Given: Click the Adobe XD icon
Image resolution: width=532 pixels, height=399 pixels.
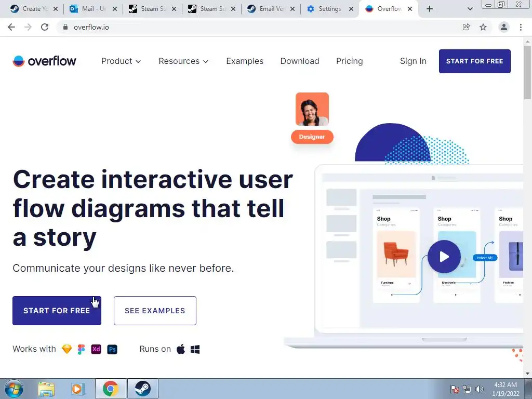Looking at the screenshot, I should [96, 349].
